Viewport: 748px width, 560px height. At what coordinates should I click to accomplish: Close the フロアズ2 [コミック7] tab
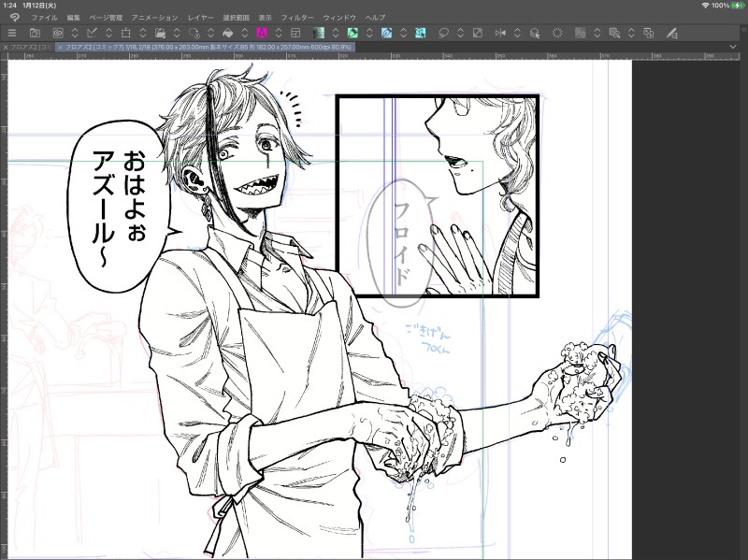(60, 48)
